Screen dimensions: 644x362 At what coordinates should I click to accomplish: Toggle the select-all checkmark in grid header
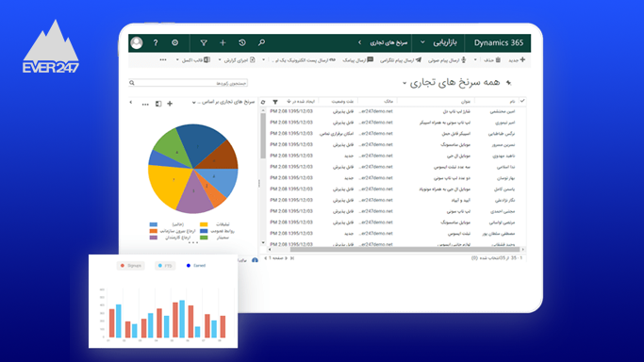point(522,101)
